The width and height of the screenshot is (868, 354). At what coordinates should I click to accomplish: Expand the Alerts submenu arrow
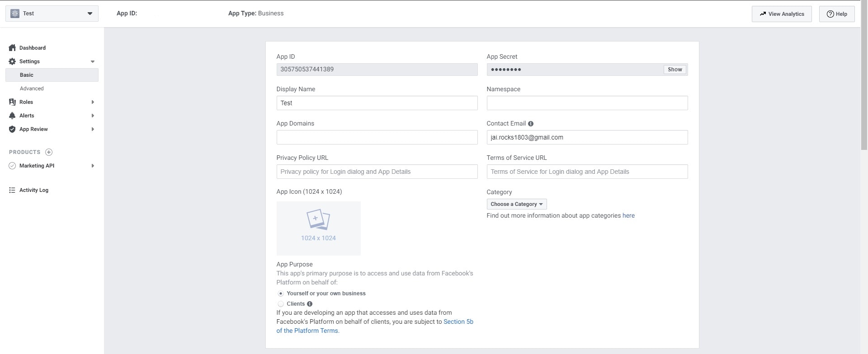tap(93, 116)
